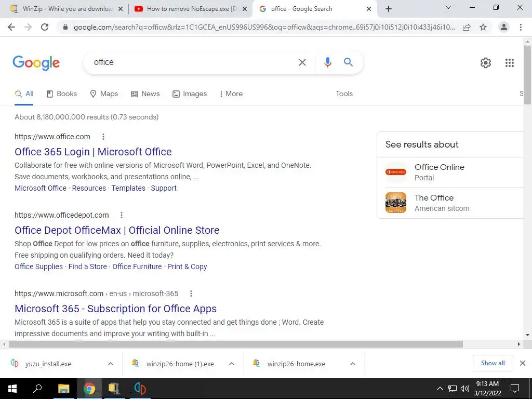Reload the current page

[45, 27]
